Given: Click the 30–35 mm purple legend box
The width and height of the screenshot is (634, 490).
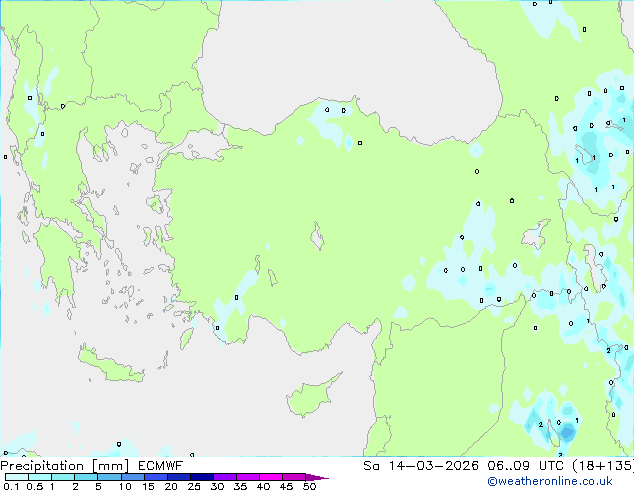Looking at the screenshot, I should point(225,477).
